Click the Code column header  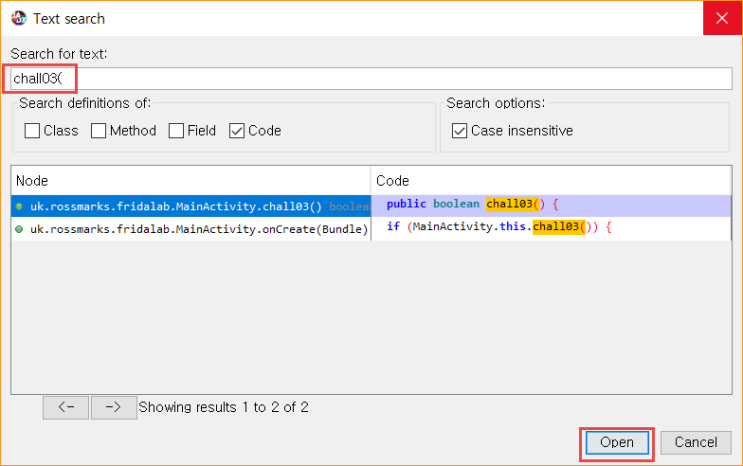point(552,181)
